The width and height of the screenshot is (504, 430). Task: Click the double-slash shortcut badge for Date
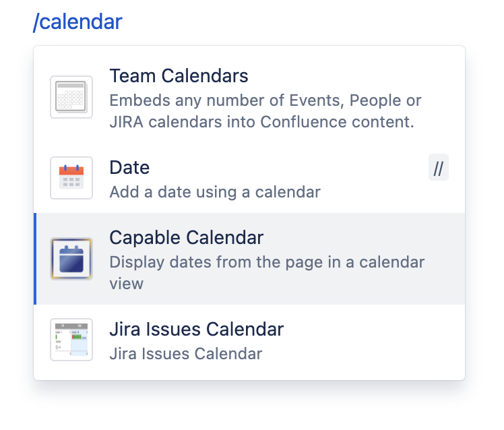coord(439,168)
